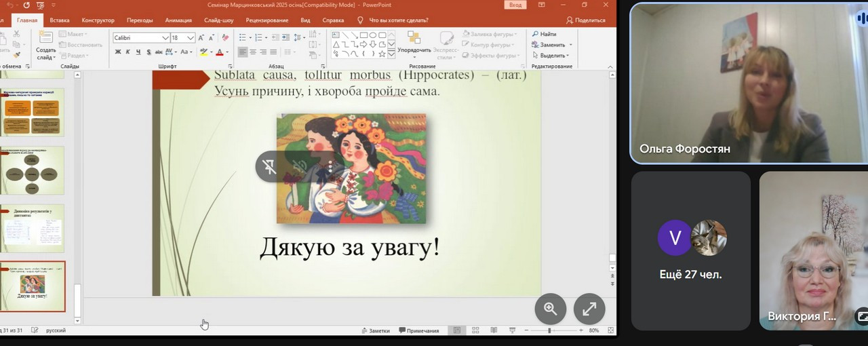This screenshot has width=868, height=346.
Task: Click the unpin icon on the presentation overlay
Action: 270,166
